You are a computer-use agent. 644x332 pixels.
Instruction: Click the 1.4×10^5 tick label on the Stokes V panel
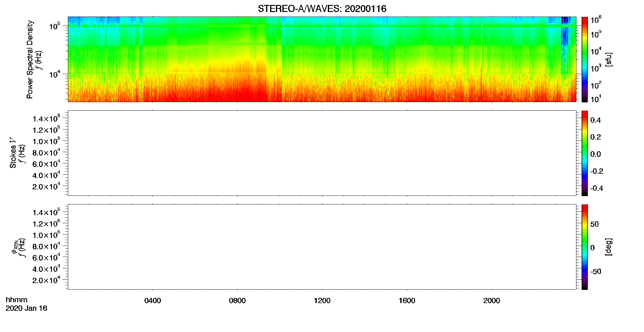46,118
